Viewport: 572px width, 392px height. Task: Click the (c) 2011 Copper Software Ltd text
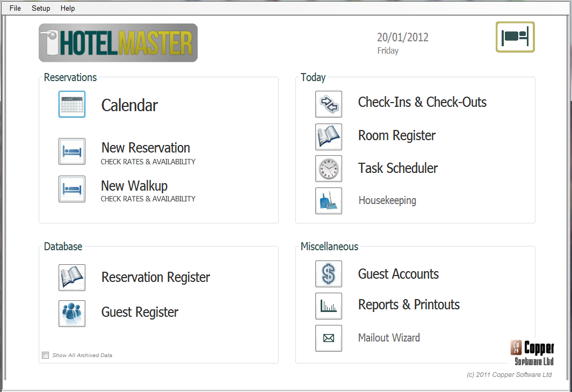click(509, 374)
